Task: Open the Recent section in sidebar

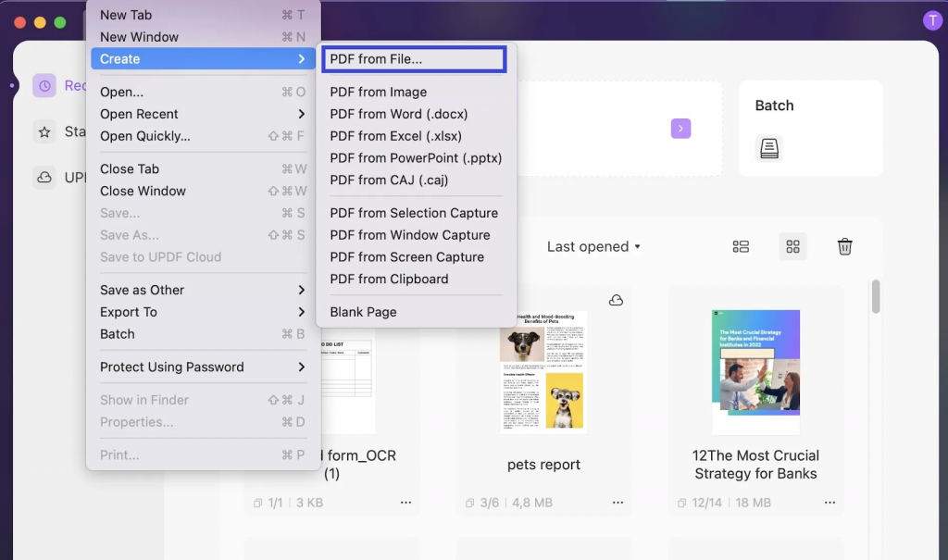Action: [44, 85]
